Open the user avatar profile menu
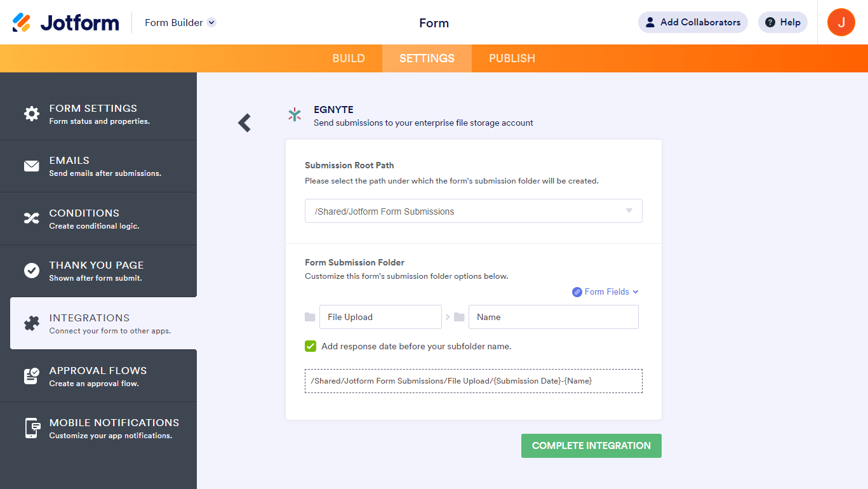Viewport: 868px width, 489px height. click(841, 22)
